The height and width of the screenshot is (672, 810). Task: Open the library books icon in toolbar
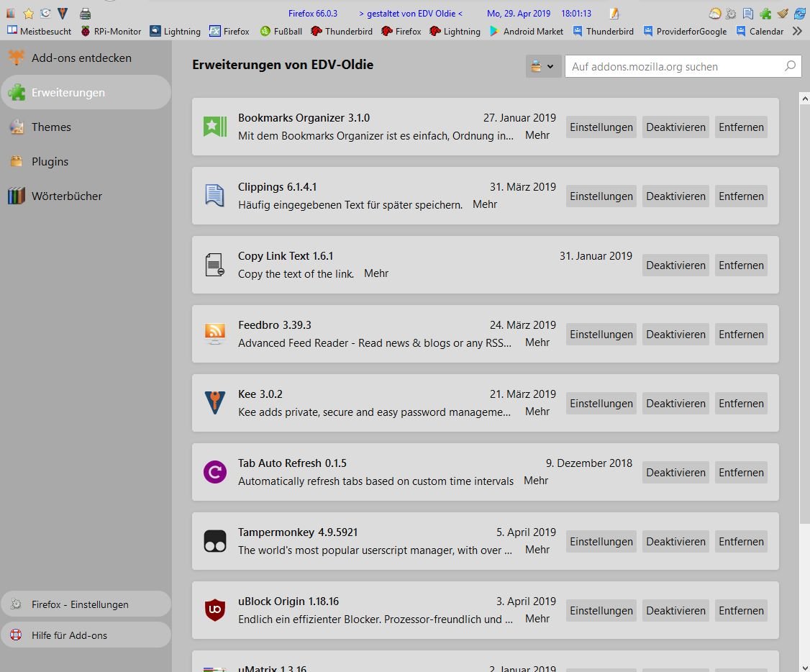11,14
